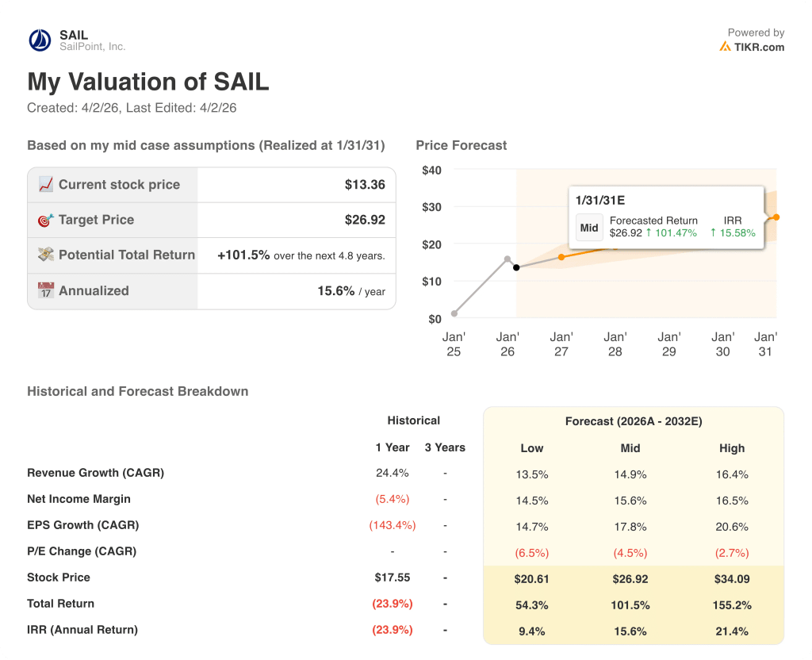The image size is (812, 660).
Task: Click the SAIL sailboat logo icon
Action: click(x=37, y=40)
